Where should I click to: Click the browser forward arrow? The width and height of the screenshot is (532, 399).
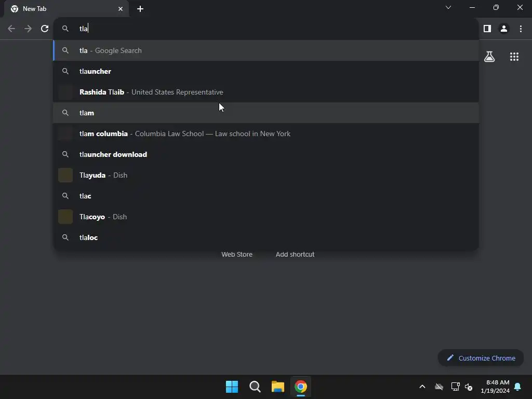[28, 29]
